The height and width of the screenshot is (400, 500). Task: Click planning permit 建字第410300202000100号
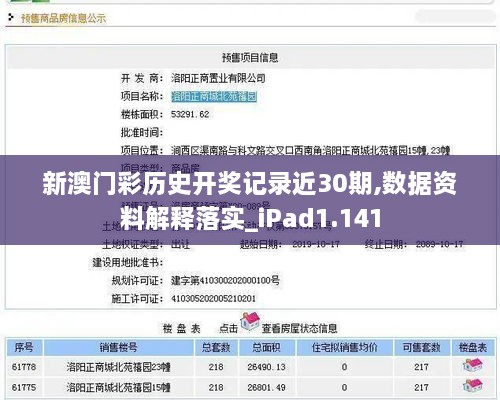225,280
